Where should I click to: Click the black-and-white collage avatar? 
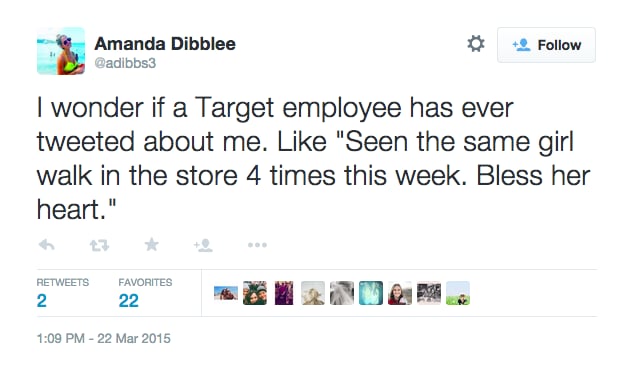(x=429, y=293)
